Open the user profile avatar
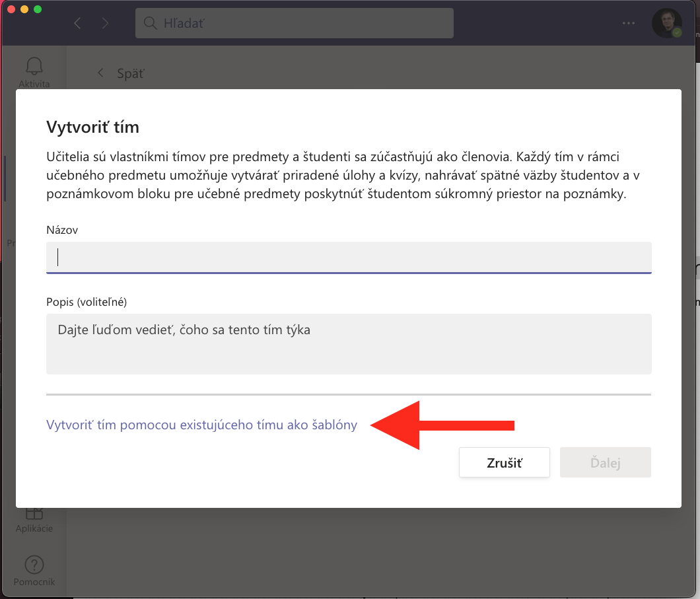Image resolution: width=700 pixels, height=599 pixels. click(666, 23)
